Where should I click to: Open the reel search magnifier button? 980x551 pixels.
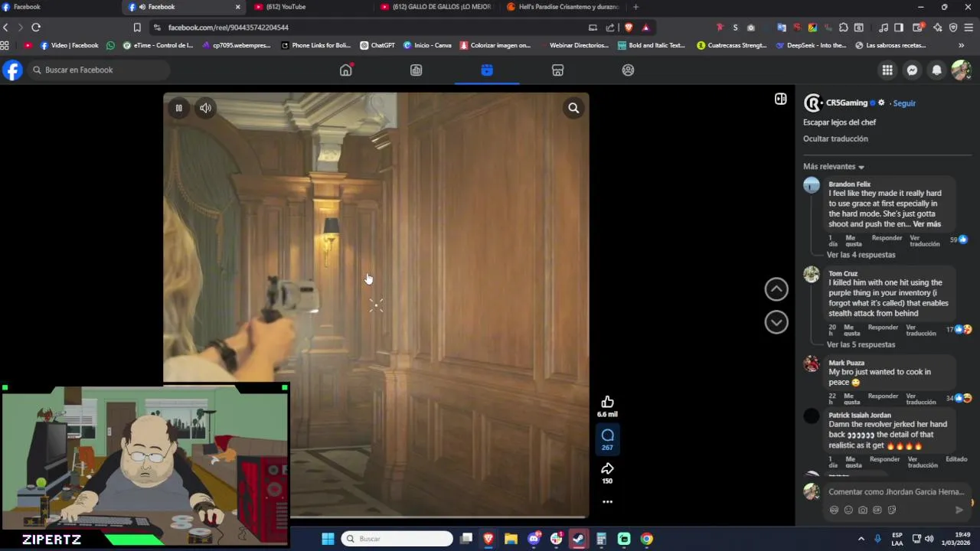point(573,108)
